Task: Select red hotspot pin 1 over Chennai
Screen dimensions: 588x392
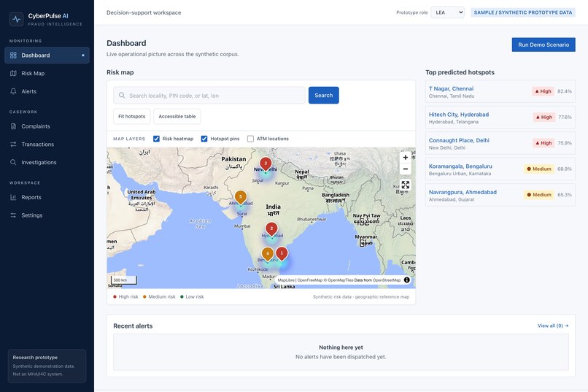Action: (282, 254)
